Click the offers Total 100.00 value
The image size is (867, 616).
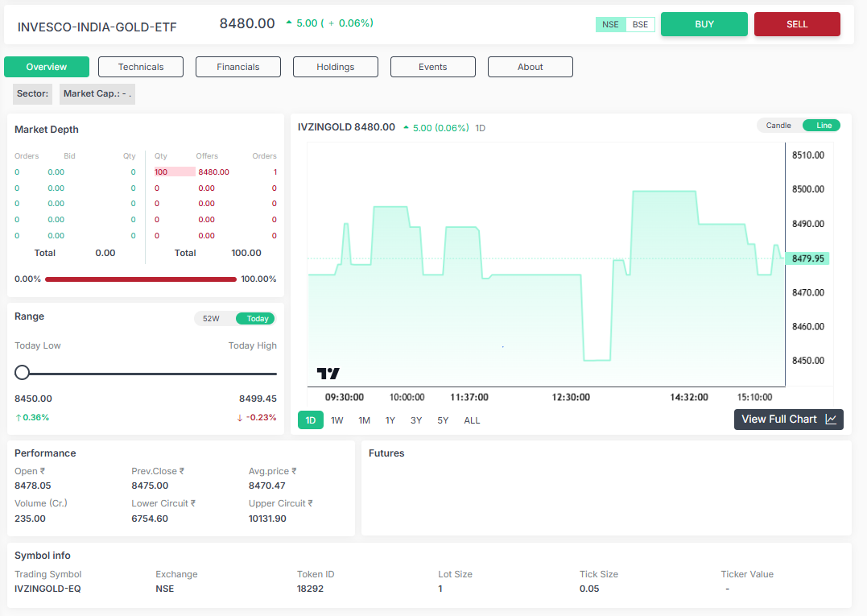click(x=246, y=253)
